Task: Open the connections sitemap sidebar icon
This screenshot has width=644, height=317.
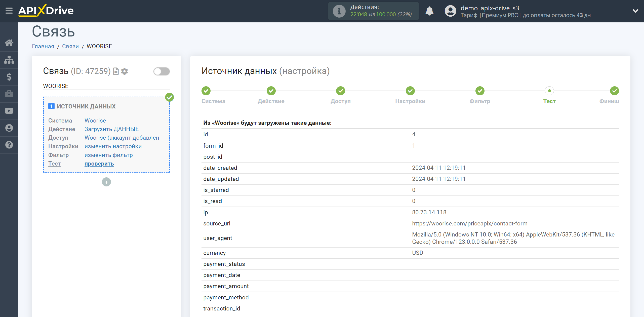Action: click(x=9, y=60)
